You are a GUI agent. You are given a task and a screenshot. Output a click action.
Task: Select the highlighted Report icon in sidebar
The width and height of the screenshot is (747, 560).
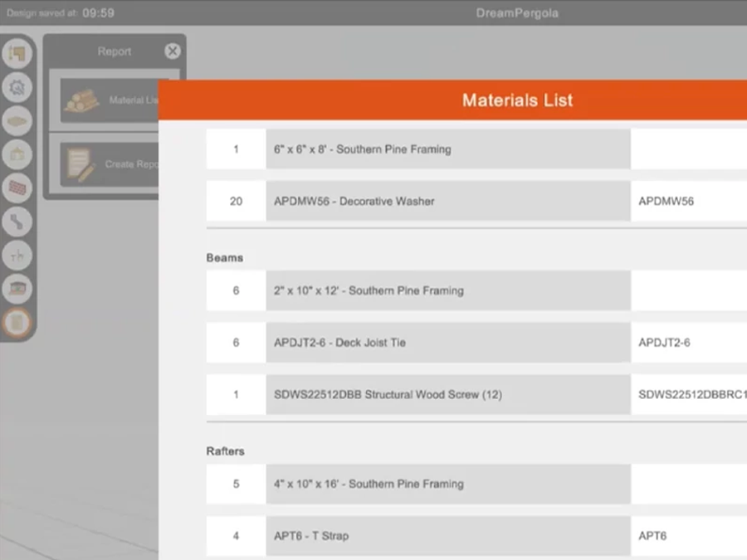17,322
